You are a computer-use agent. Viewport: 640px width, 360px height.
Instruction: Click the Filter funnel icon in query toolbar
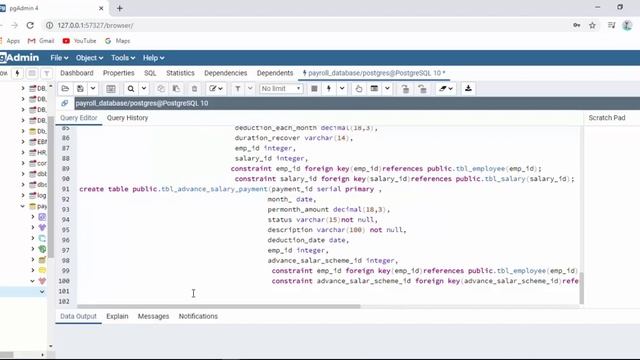coord(238,89)
